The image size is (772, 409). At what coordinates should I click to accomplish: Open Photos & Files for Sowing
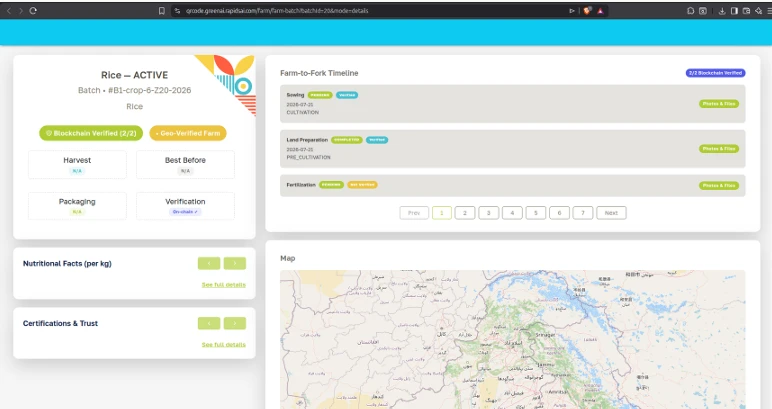point(719,104)
